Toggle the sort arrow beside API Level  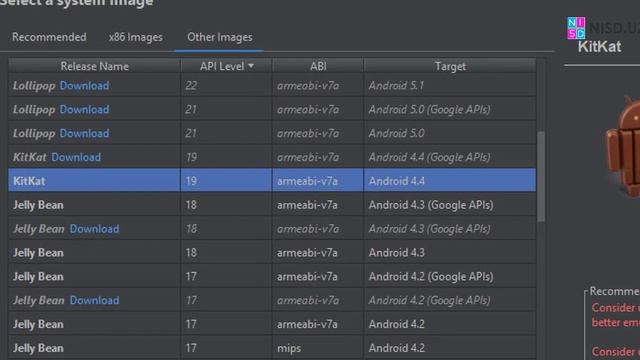[x=251, y=66]
